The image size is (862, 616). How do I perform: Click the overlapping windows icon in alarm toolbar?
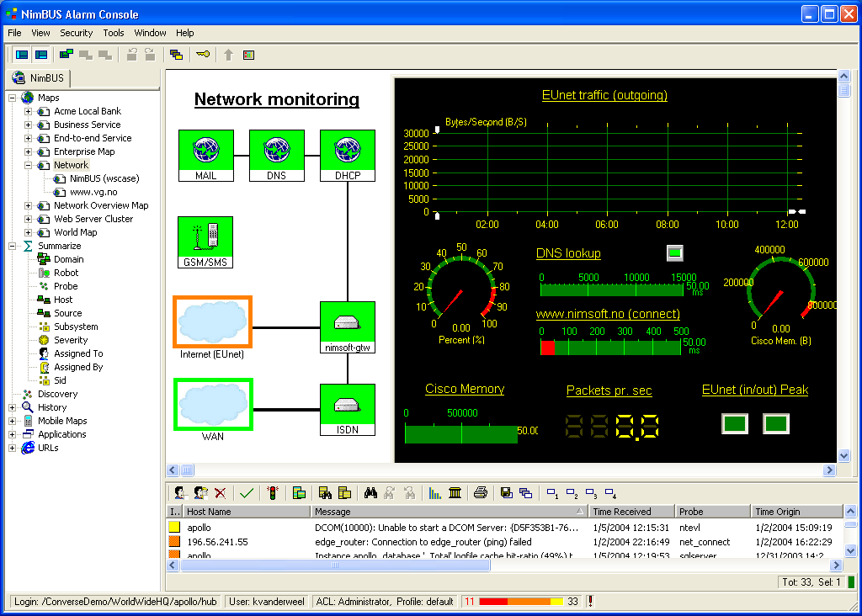[x=525, y=493]
